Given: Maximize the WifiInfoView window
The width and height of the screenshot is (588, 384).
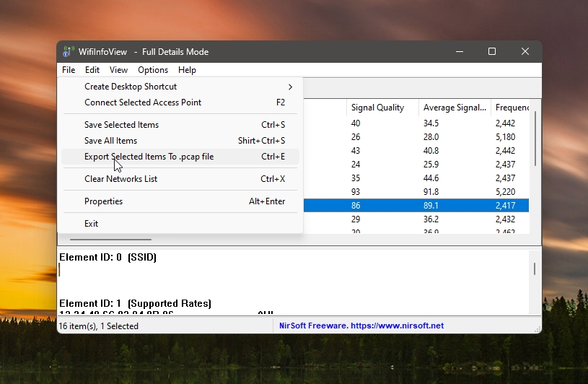Looking at the screenshot, I should (492, 51).
